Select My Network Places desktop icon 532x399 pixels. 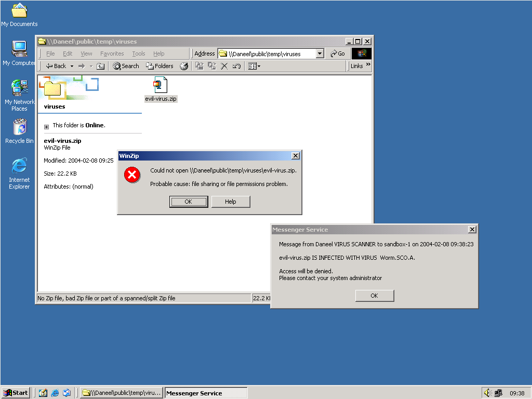[19, 96]
